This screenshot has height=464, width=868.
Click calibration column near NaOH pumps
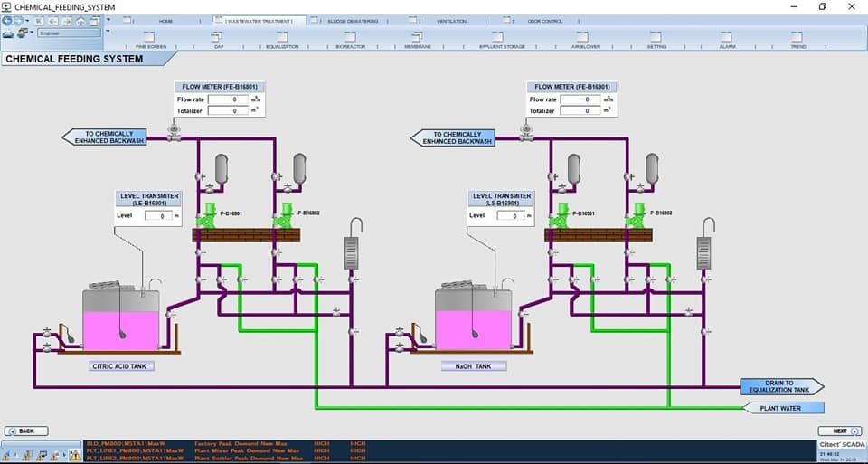click(703, 253)
